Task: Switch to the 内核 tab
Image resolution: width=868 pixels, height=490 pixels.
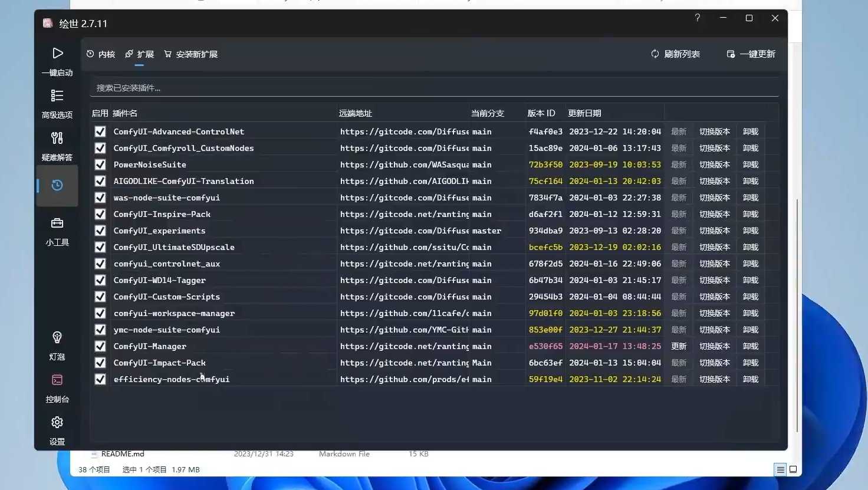Action: coord(101,54)
